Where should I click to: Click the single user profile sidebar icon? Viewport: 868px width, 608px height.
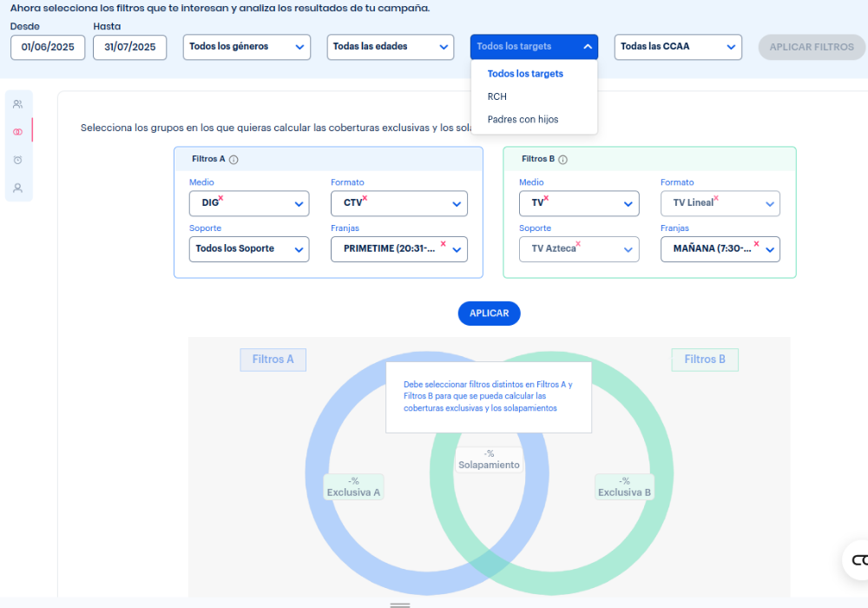[x=17, y=188]
